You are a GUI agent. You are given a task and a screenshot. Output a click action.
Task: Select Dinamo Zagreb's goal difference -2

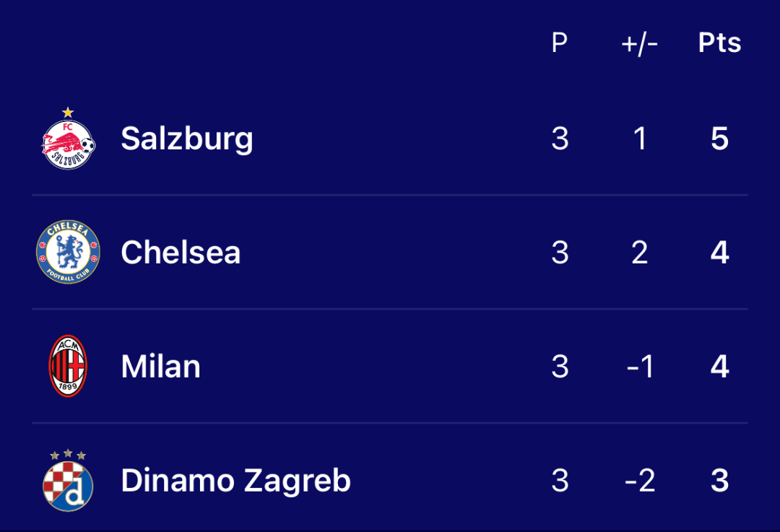pyautogui.click(x=640, y=481)
